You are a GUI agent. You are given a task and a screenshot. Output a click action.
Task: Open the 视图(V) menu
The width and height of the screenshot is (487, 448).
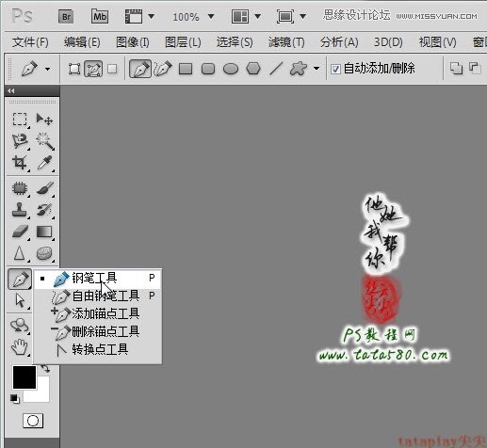click(x=437, y=42)
